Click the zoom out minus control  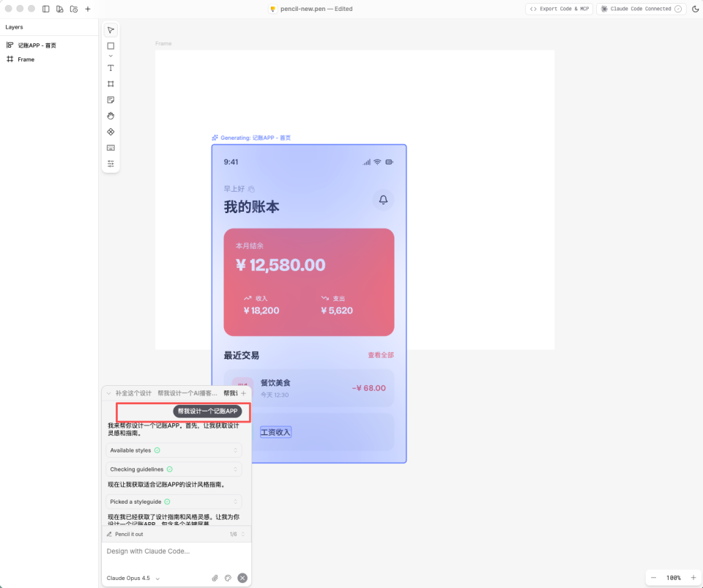tap(654, 577)
